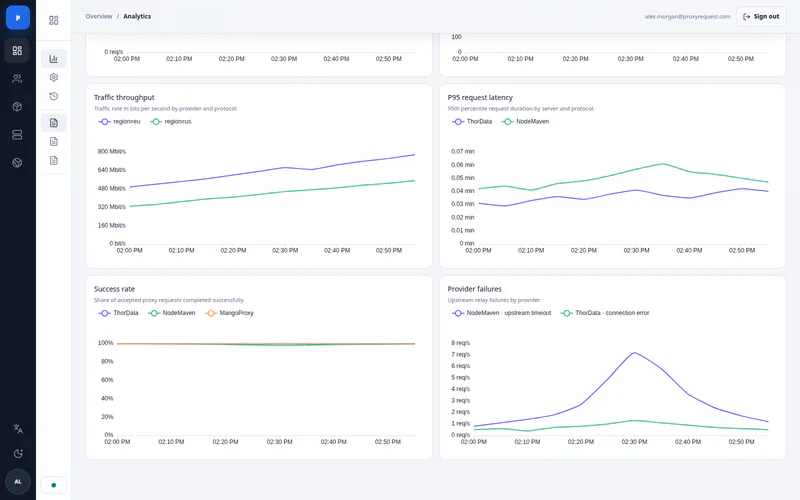Screen dimensions: 800x500
Task: Switch theme with the moon icon
Action: [18, 454]
